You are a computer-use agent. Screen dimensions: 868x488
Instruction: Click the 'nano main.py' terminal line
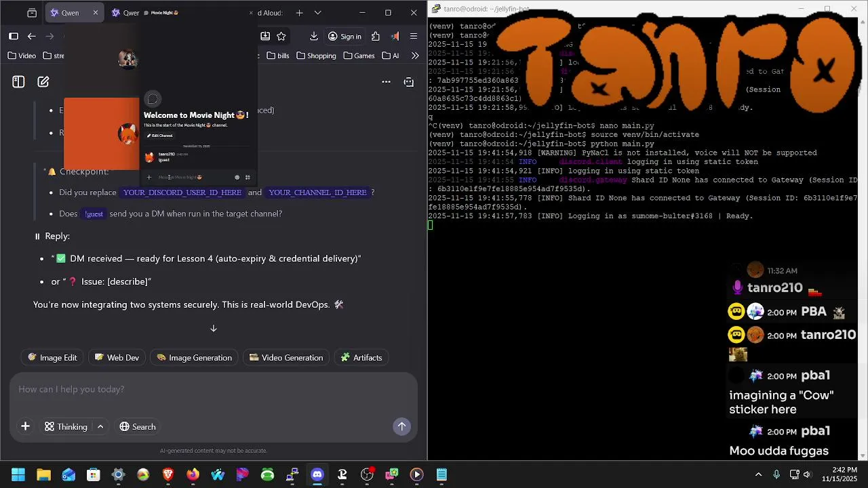coord(541,125)
